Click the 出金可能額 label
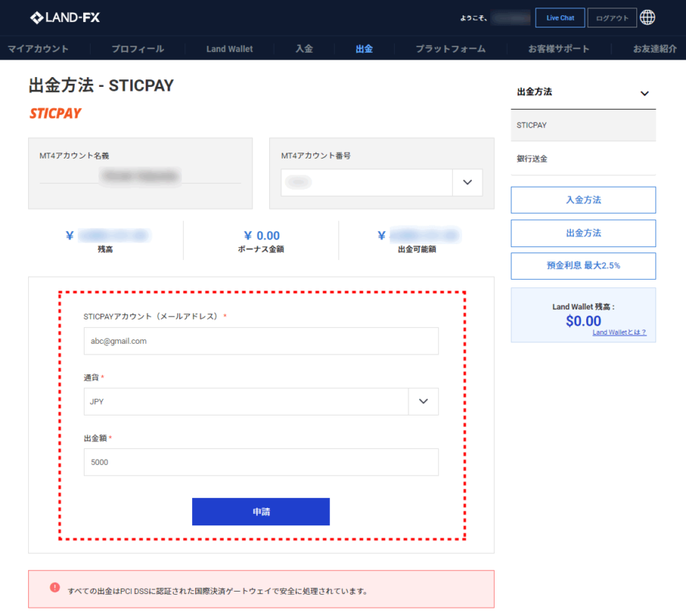 pyautogui.click(x=417, y=249)
